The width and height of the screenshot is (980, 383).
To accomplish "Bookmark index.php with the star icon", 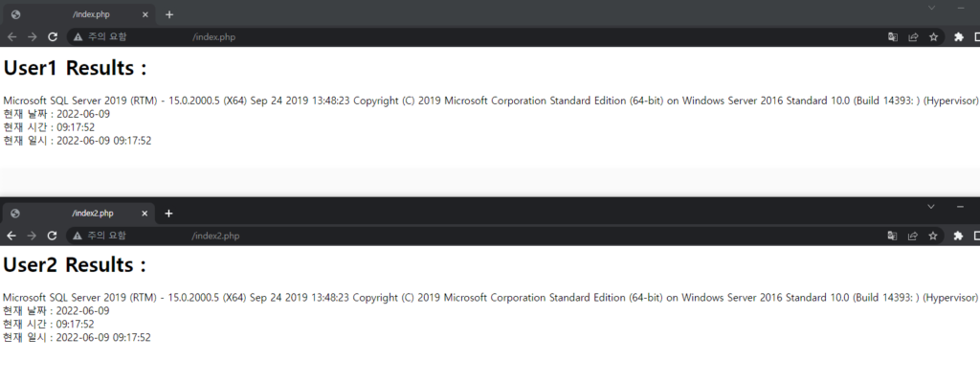I will [934, 37].
